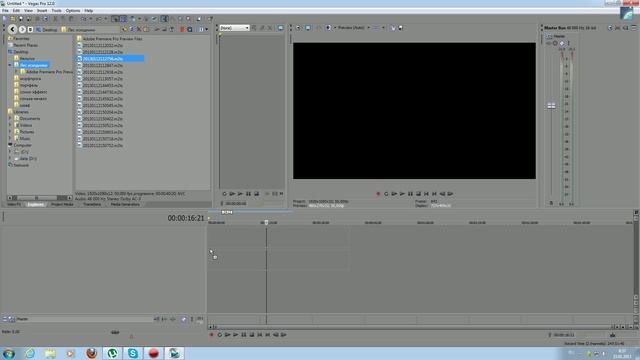The image size is (640, 360).
Task: Click Record in the timeline transport bar
Action: coord(211,335)
